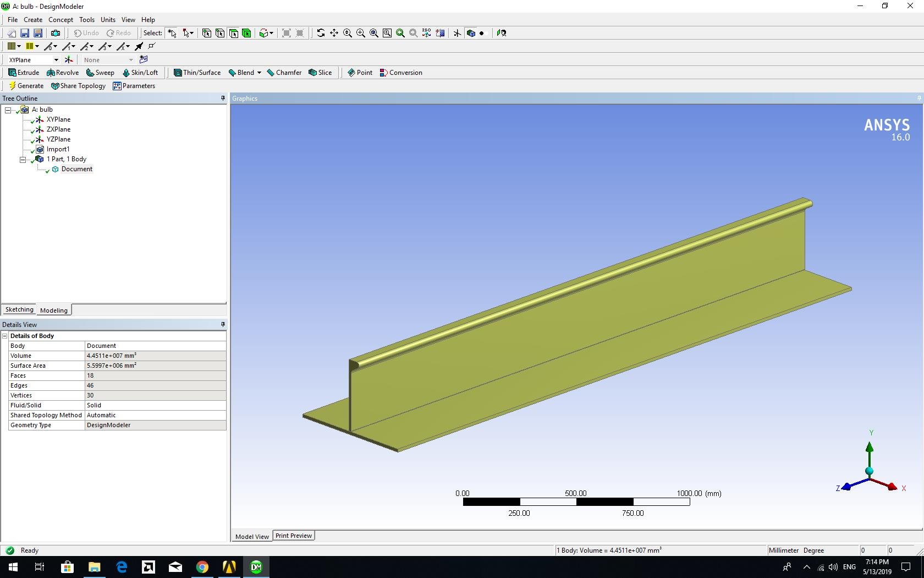Click Zoom to Fit icon
This screenshot has height=578, width=924.
pyautogui.click(x=373, y=33)
